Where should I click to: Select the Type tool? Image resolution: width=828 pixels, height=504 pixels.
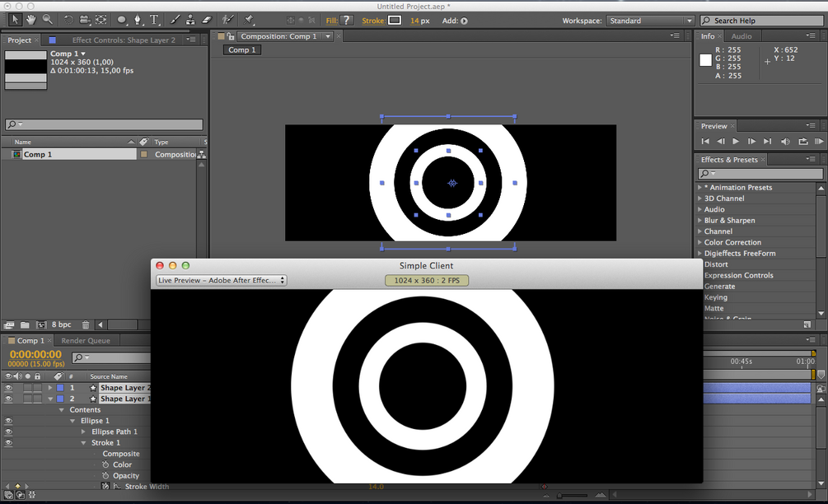pyautogui.click(x=154, y=20)
